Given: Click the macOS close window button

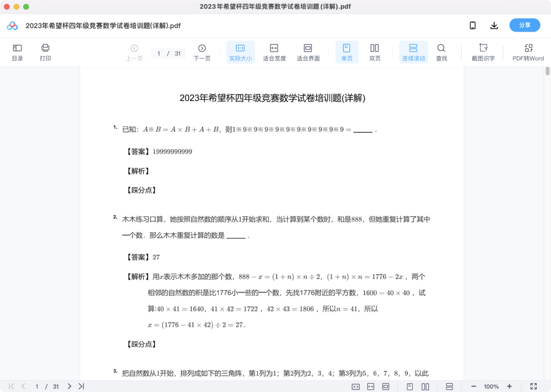Looking at the screenshot, I should pos(7,7).
